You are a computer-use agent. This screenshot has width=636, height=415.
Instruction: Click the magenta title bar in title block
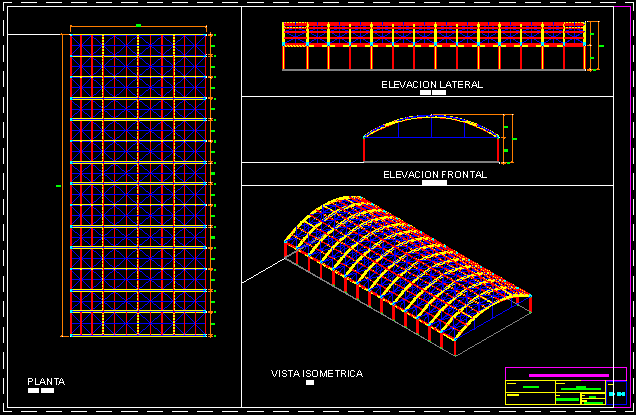tap(568, 376)
